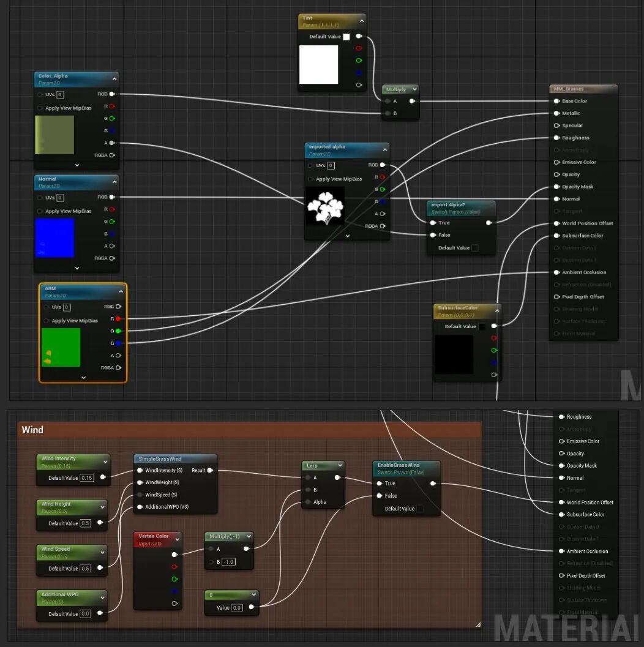Click the B input pin on Lerp node

click(x=308, y=490)
